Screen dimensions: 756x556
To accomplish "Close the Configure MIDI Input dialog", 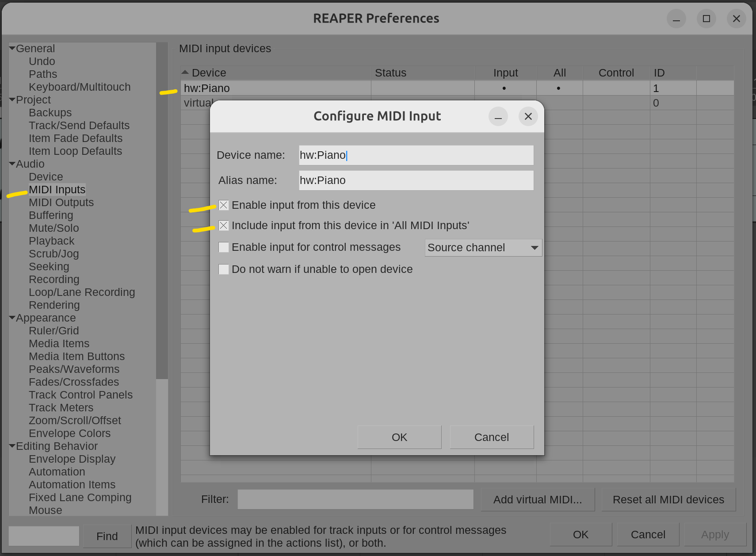I will click(x=528, y=116).
